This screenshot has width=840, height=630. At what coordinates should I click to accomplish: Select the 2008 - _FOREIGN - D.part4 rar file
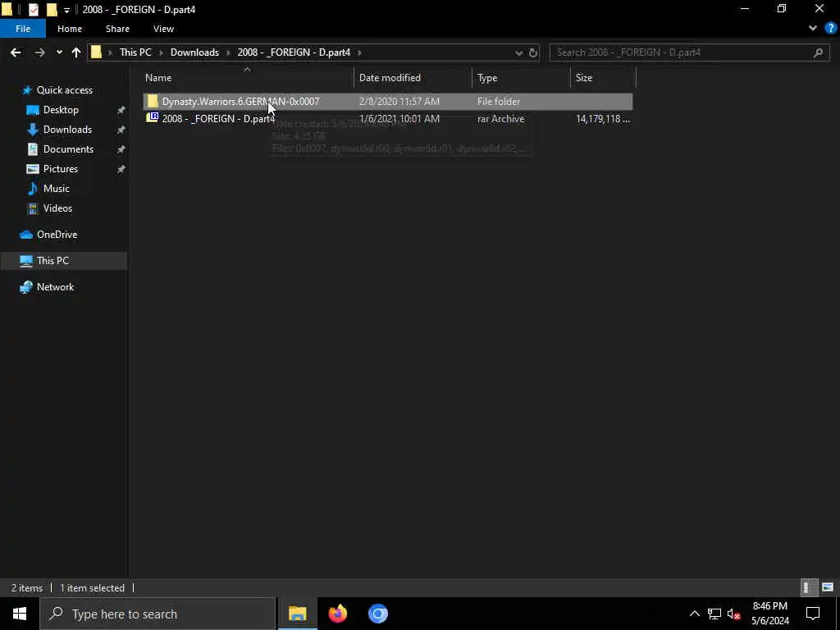pos(388,118)
